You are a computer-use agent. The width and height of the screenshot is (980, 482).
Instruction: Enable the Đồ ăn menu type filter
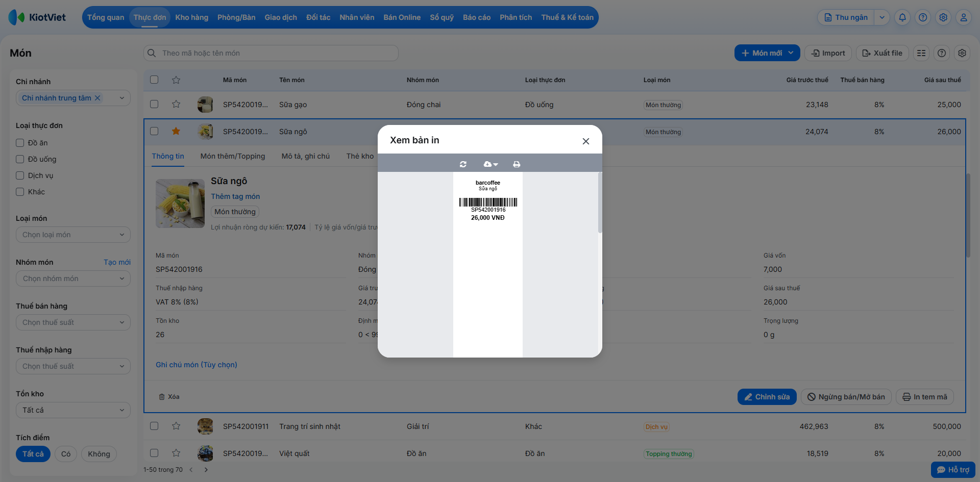click(x=20, y=143)
